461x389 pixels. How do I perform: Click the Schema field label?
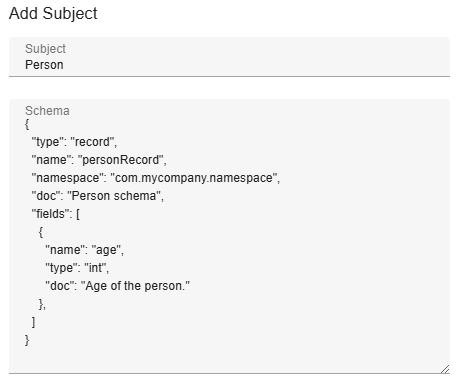(47, 111)
